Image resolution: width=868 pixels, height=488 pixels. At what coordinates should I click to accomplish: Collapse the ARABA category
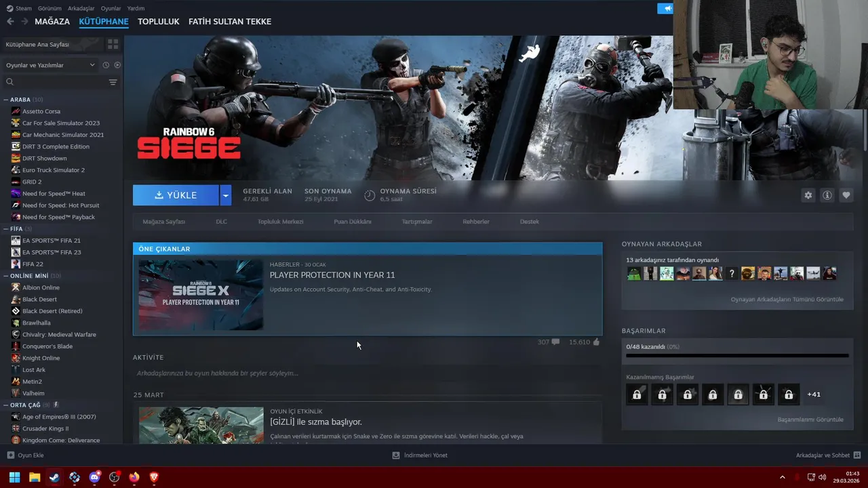6,100
